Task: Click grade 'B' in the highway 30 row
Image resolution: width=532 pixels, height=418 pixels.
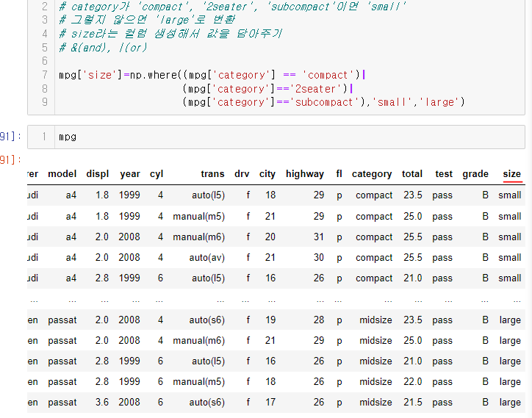Action: pos(486,258)
